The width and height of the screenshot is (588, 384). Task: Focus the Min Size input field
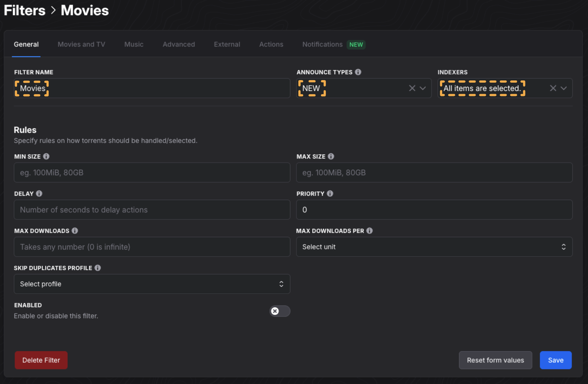(152, 173)
